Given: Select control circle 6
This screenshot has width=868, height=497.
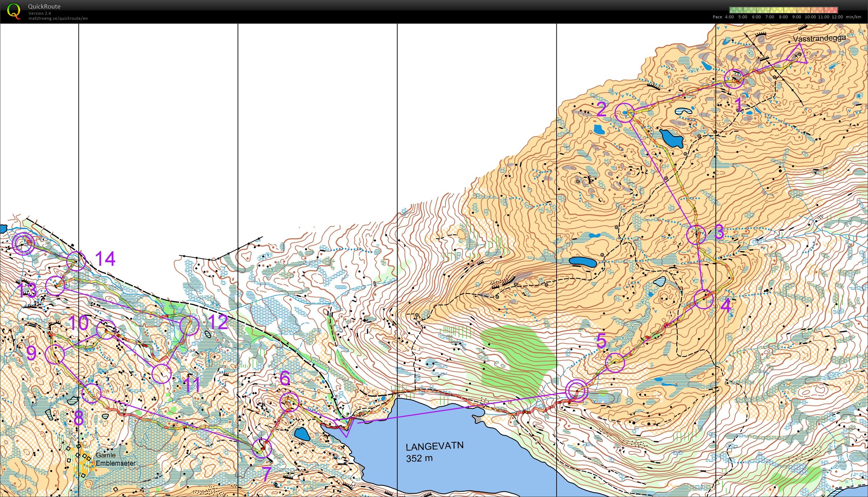Looking at the screenshot, I should pos(289,402).
